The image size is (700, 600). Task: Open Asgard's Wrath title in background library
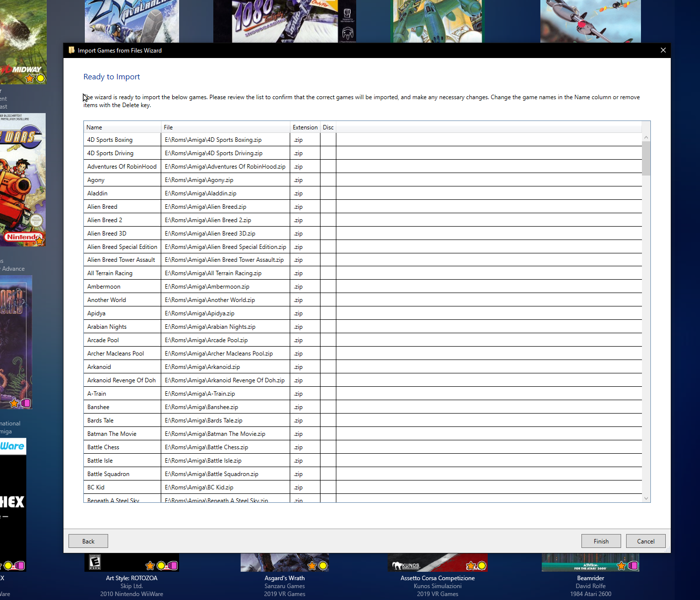tap(285, 578)
